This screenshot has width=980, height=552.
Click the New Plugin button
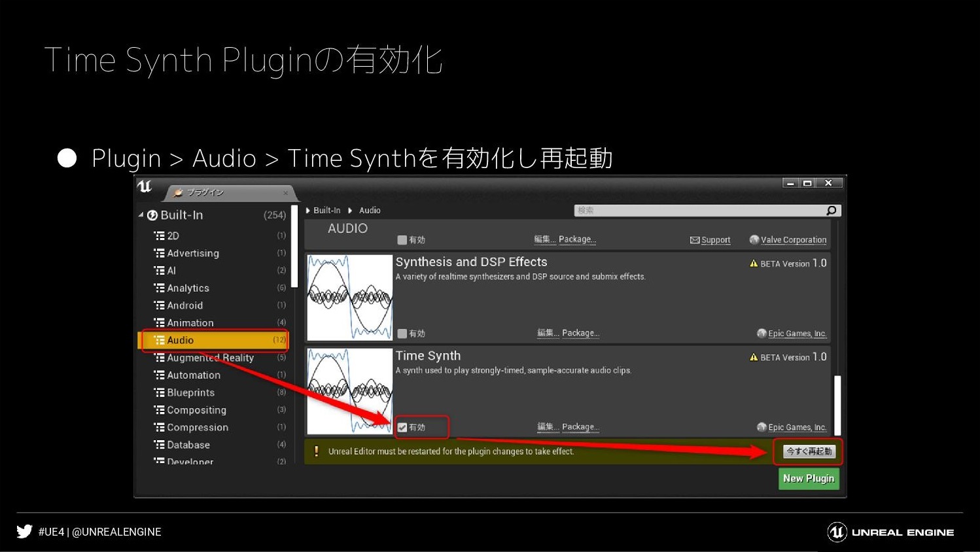[x=809, y=479]
